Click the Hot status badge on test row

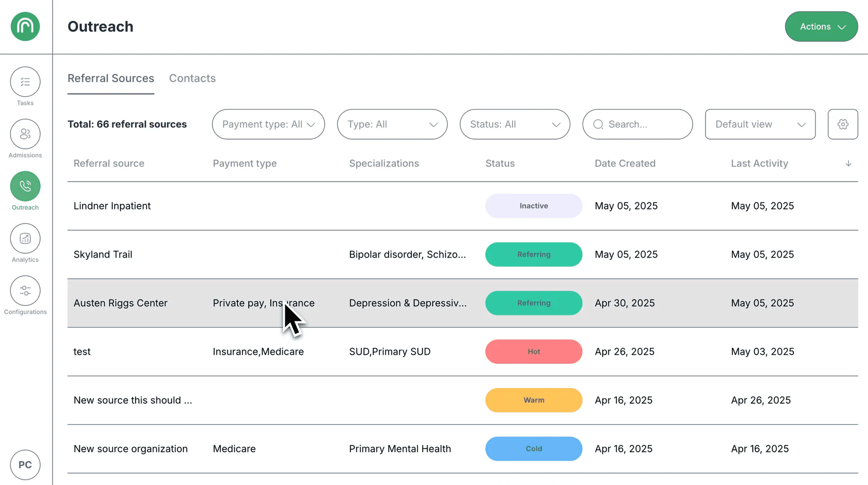[533, 352]
